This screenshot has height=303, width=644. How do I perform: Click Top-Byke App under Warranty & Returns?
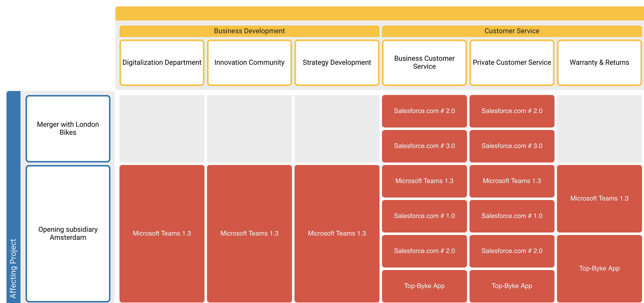[599, 268]
